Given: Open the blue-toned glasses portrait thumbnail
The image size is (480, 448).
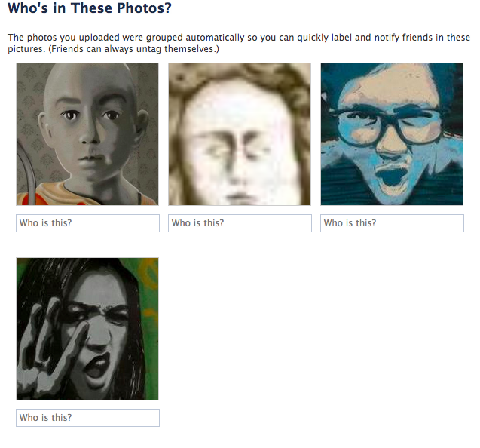Looking at the screenshot, I should [392, 133].
